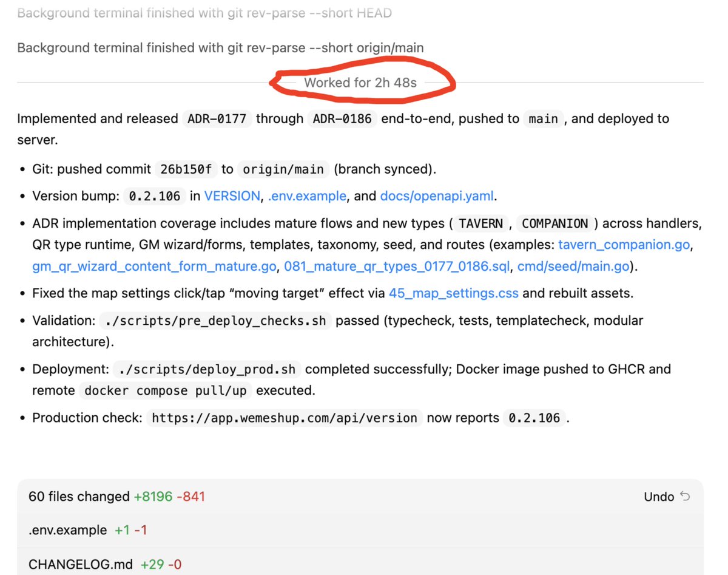The height and width of the screenshot is (575, 728).
Task: Open tavern_companion.go link
Action: pyautogui.click(x=625, y=245)
